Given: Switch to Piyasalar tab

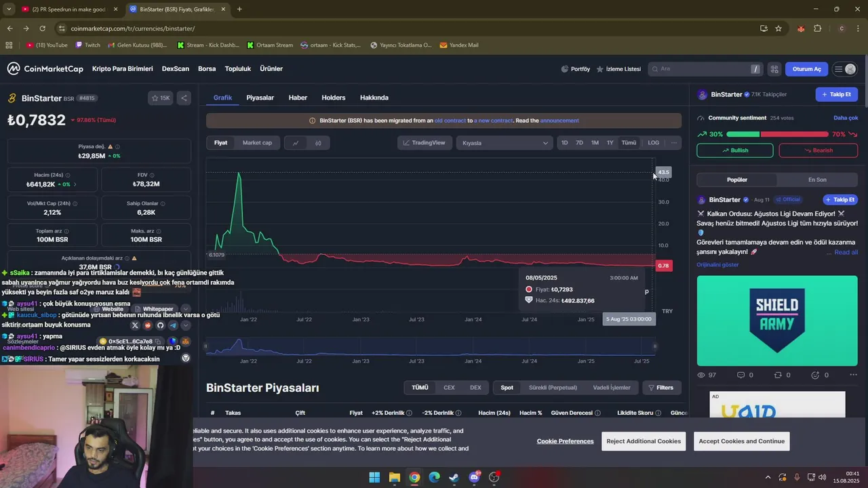Looking at the screenshot, I should pyautogui.click(x=260, y=98).
